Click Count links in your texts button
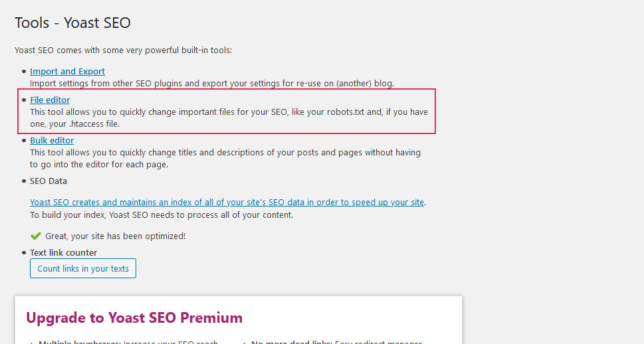This screenshot has width=644, height=344. pyautogui.click(x=83, y=268)
